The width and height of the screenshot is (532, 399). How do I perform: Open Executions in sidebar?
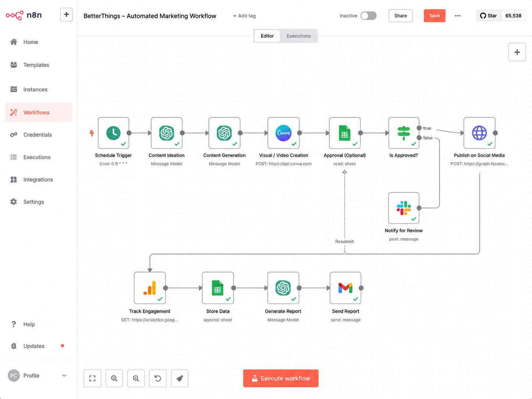pyautogui.click(x=39, y=157)
